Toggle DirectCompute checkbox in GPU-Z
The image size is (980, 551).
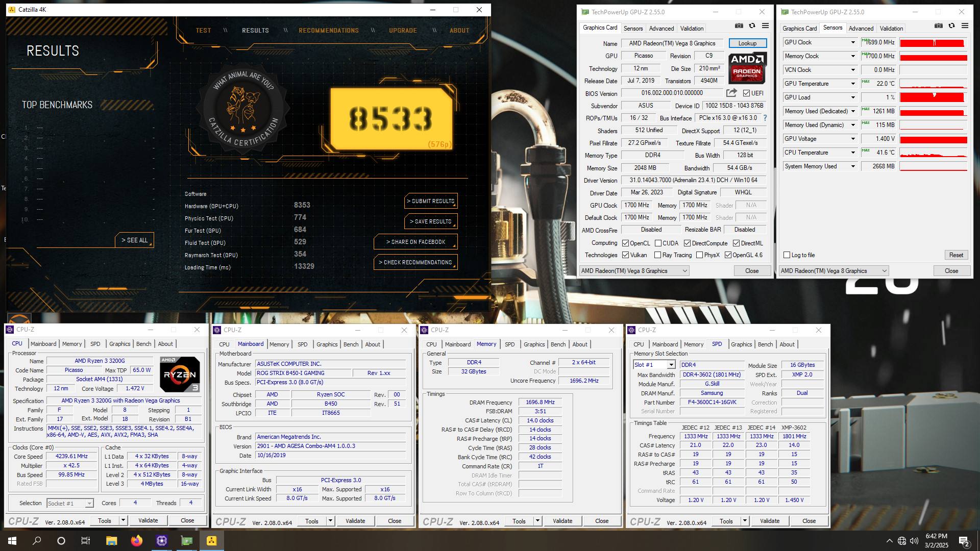(x=687, y=243)
